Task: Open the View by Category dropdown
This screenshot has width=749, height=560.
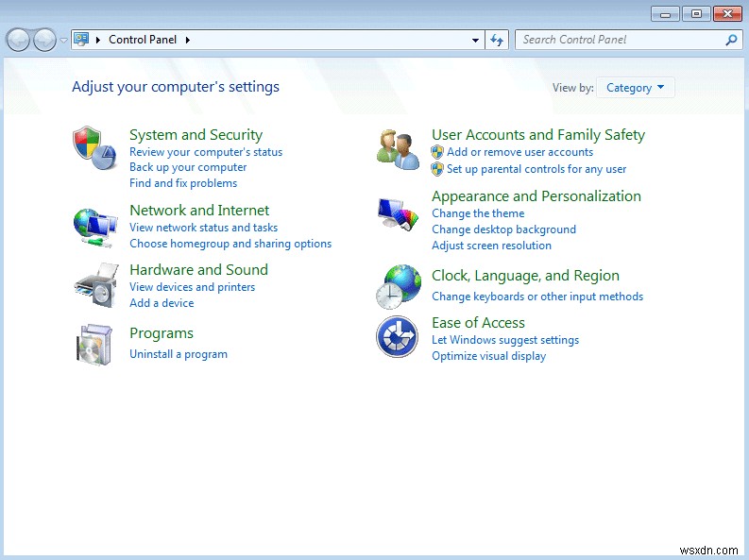Action: tap(636, 88)
